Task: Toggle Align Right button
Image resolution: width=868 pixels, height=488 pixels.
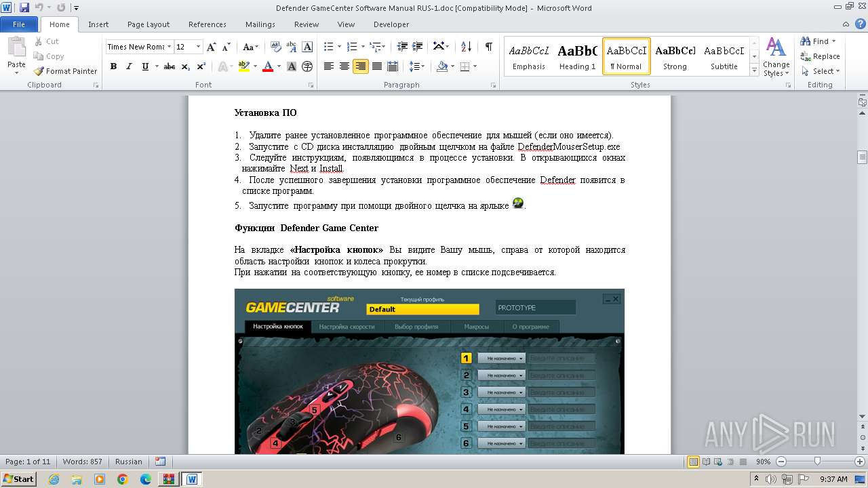Action: coord(360,66)
